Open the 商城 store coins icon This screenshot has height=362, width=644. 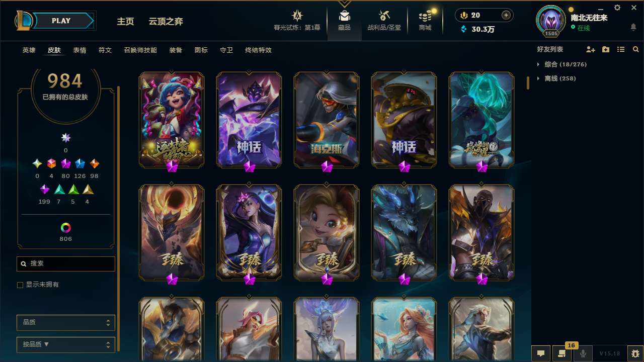[x=425, y=16]
